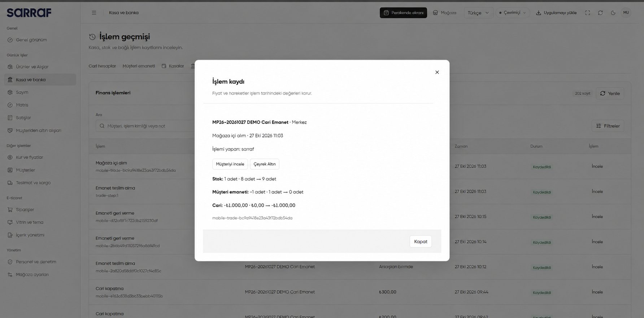Enter fullscreen mode via header icon
The image size is (644, 318).
(588, 13)
